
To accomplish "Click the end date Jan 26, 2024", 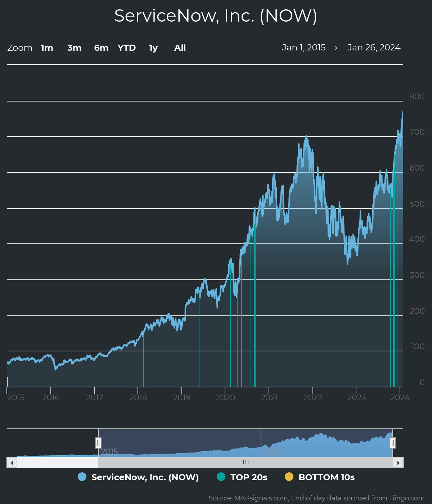I will 374,48.
